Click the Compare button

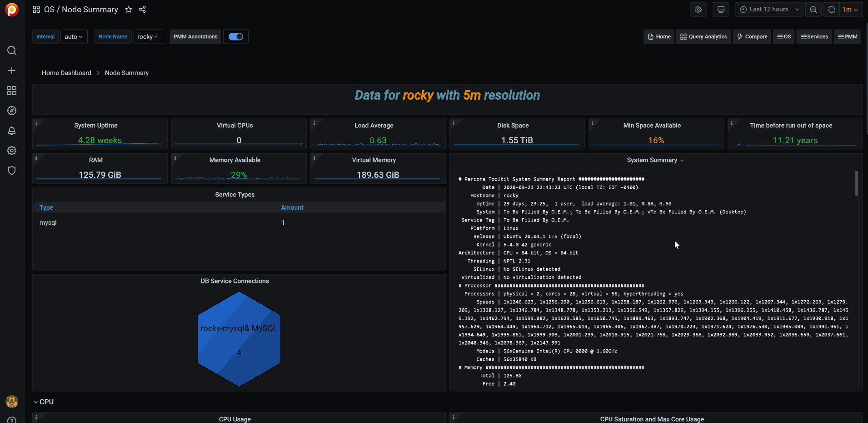(x=752, y=36)
